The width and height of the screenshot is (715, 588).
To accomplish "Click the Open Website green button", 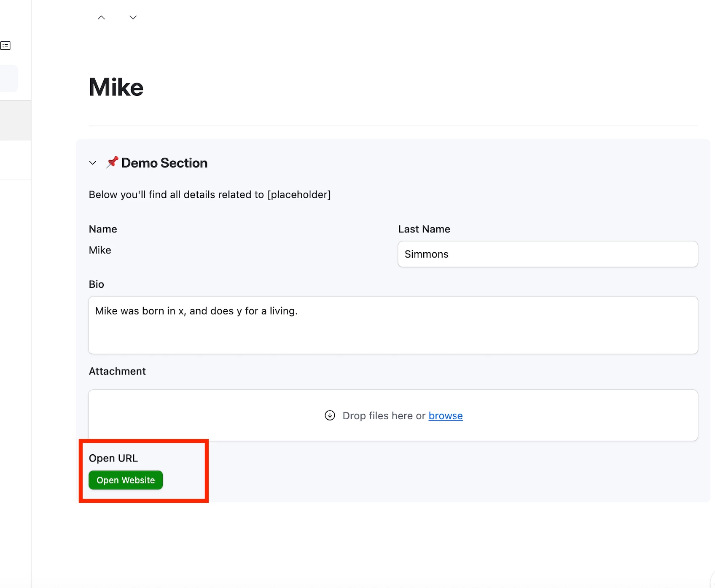I will click(126, 480).
